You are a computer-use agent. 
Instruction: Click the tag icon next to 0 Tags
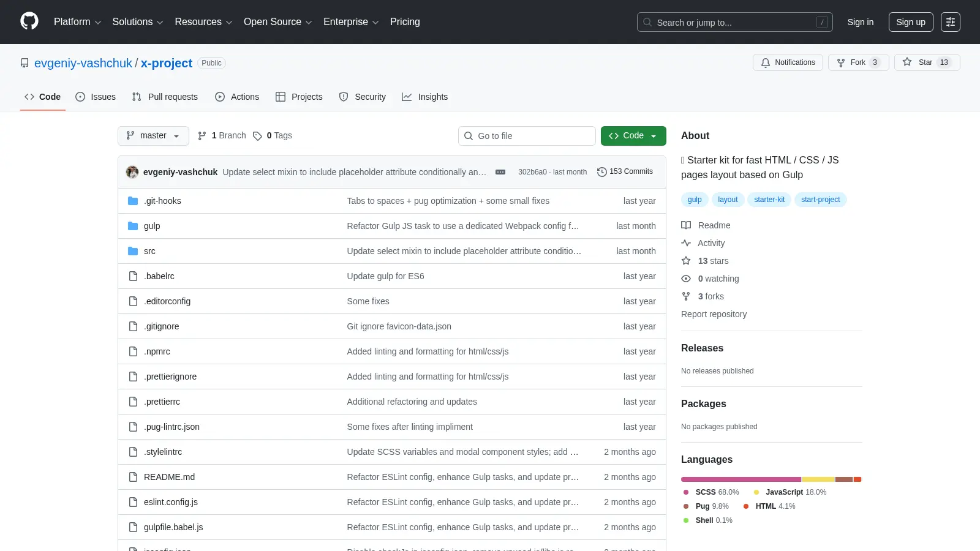tap(257, 136)
